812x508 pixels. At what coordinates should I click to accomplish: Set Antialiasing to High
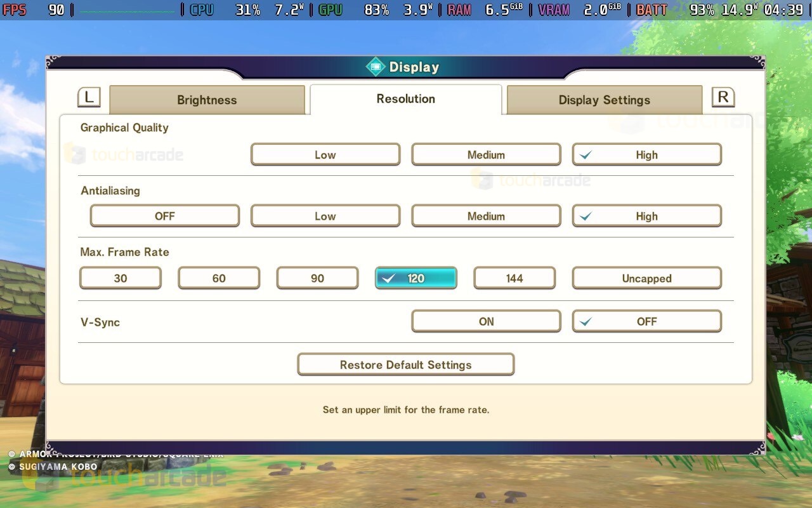coord(647,216)
